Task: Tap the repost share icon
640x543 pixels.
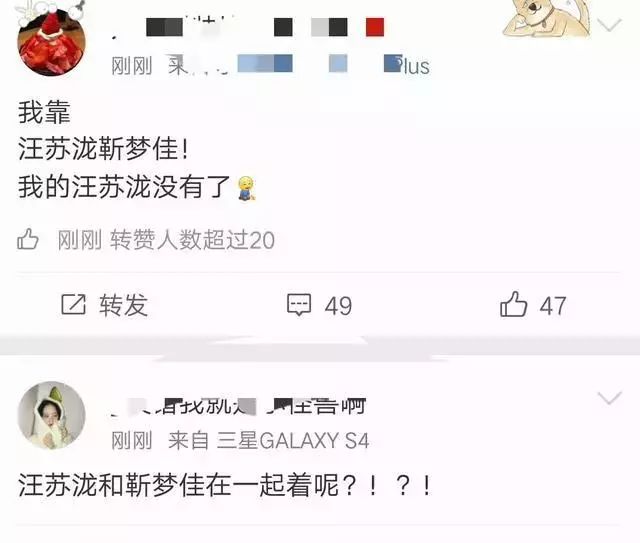Action: 73,305
